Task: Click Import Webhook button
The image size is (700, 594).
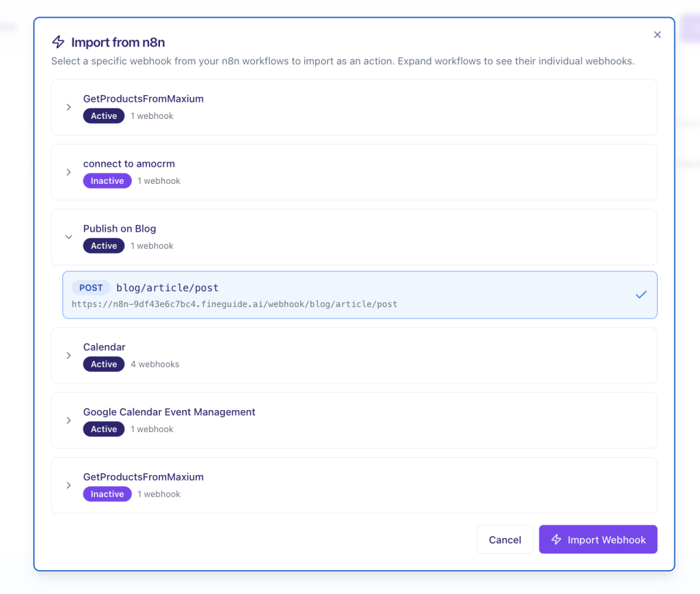Action: click(x=597, y=539)
